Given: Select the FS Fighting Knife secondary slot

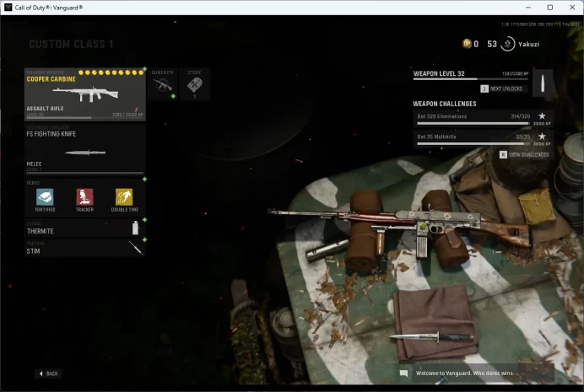Looking at the screenshot, I should 85,150.
